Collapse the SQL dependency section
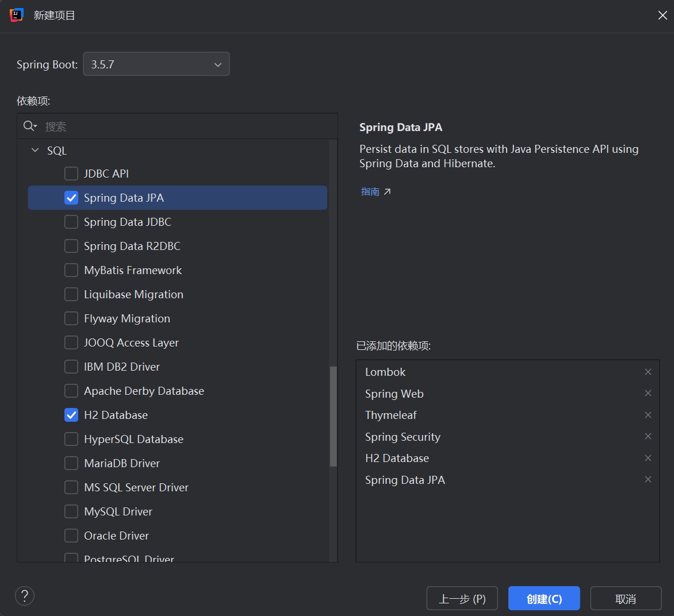The width and height of the screenshot is (674, 616). pos(35,150)
